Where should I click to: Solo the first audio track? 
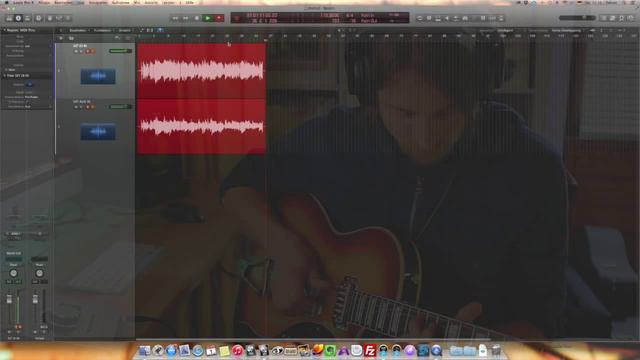click(81, 51)
